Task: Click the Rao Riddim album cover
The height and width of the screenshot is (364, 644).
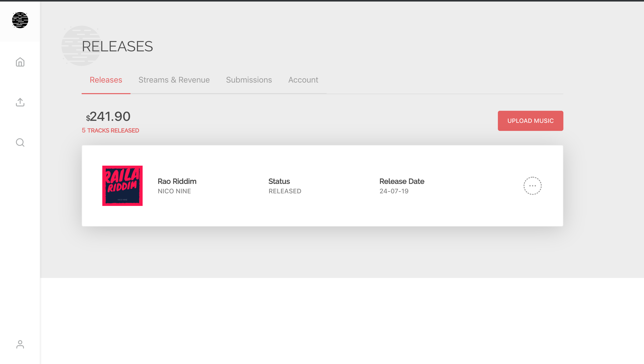Action: click(x=122, y=186)
